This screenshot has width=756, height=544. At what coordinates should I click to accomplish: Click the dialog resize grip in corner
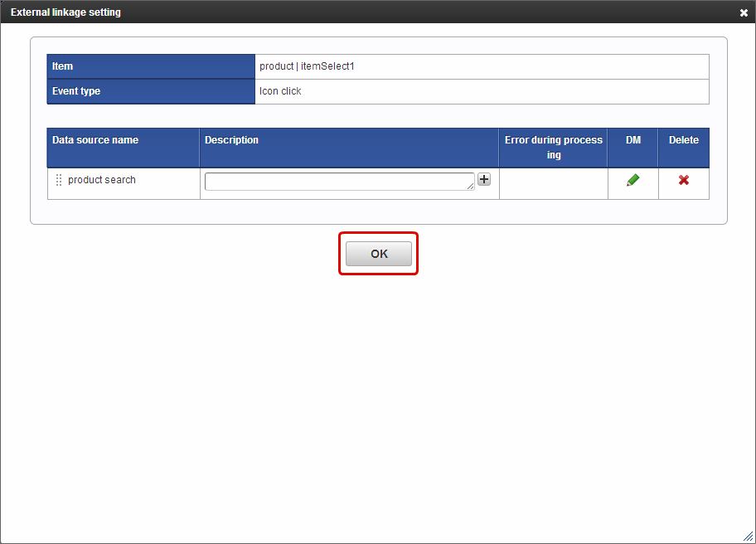(x=749, y=537)
